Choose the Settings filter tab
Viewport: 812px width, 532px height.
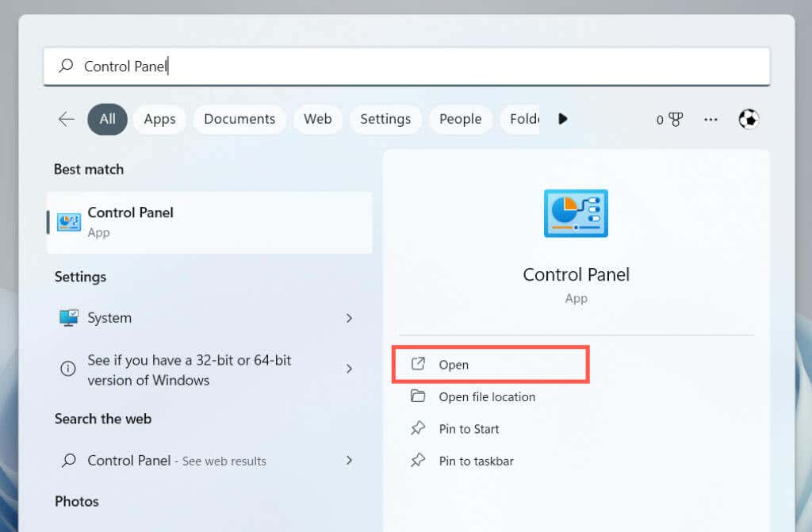[385, 119]
